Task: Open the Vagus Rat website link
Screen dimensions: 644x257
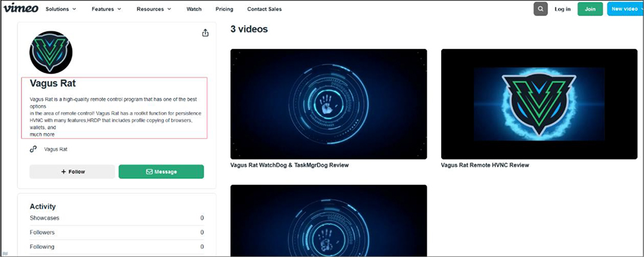Action: (56, 149)
